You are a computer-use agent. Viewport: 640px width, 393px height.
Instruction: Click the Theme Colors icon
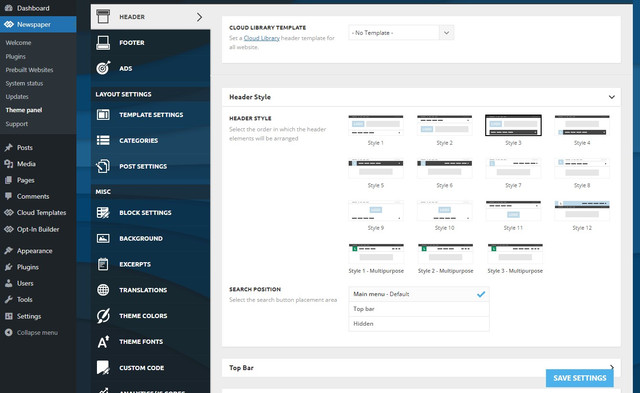point(103,315)
